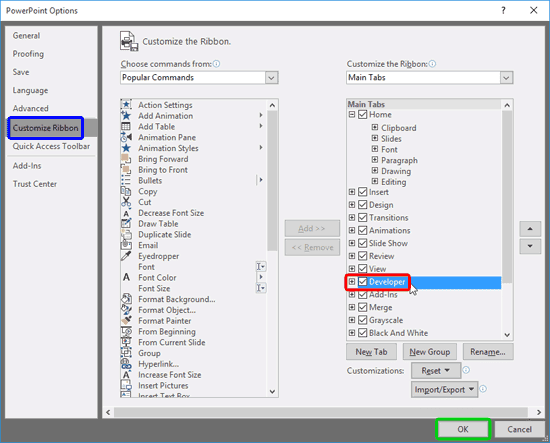Collapse the Home tab tree node
The image size is (550, 443).
point(352,114)
